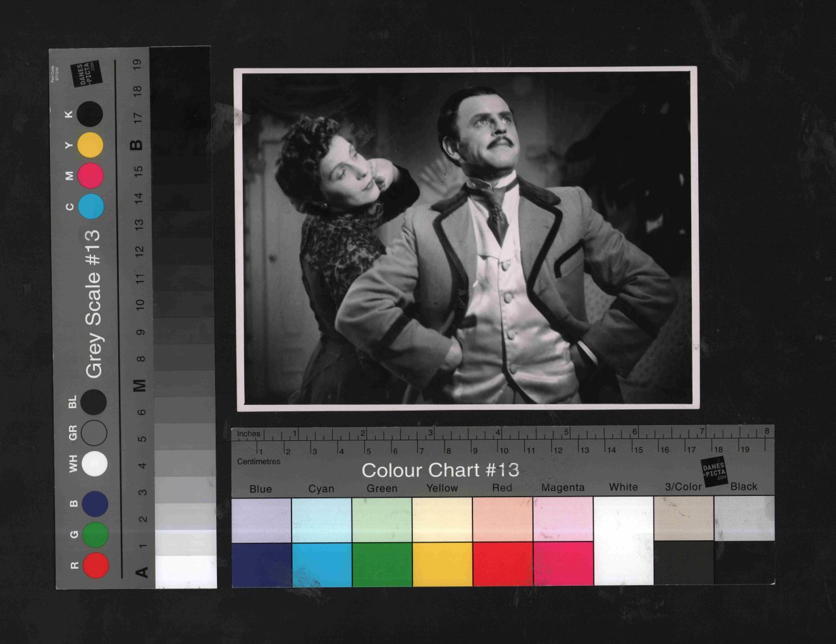
Task: Click the red circle labeled R
Action: coord(95,565)
